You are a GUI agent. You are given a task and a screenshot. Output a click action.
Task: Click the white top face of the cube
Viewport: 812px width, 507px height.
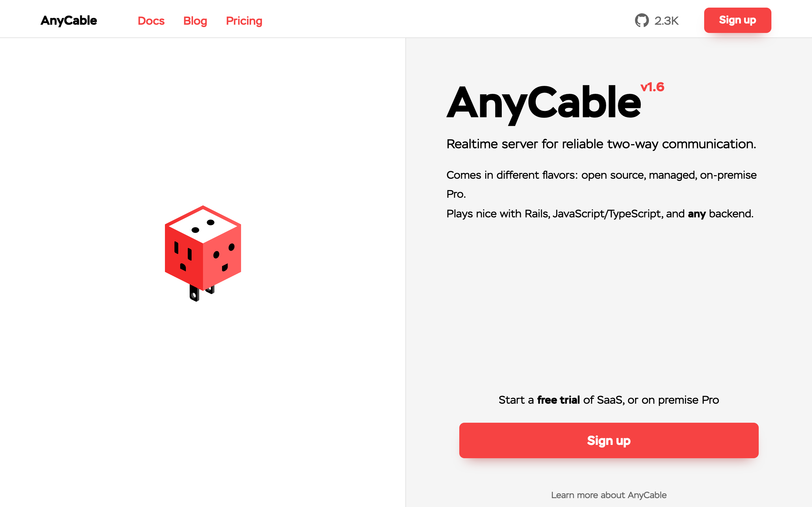(x=203, y=225)
